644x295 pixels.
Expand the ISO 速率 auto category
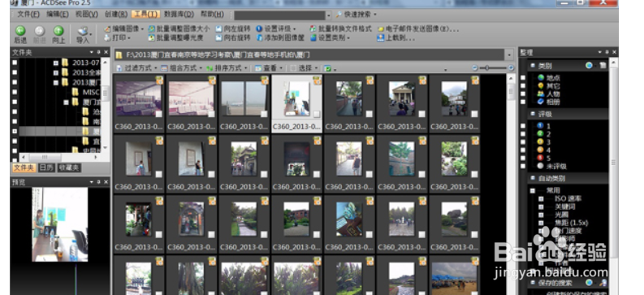coord(541,199)
